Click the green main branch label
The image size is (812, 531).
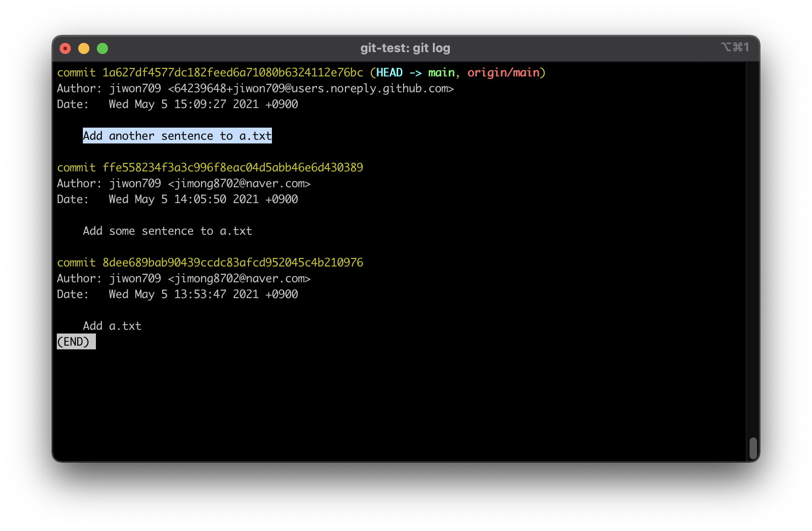point(441,73)
